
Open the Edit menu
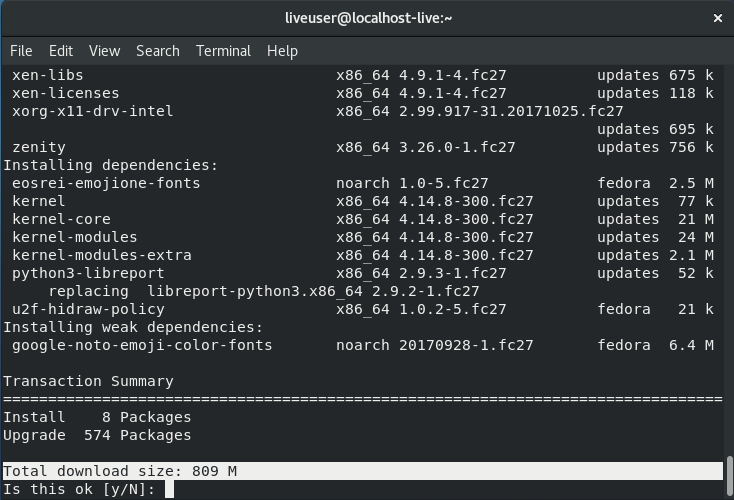click(x=61, y=51)
